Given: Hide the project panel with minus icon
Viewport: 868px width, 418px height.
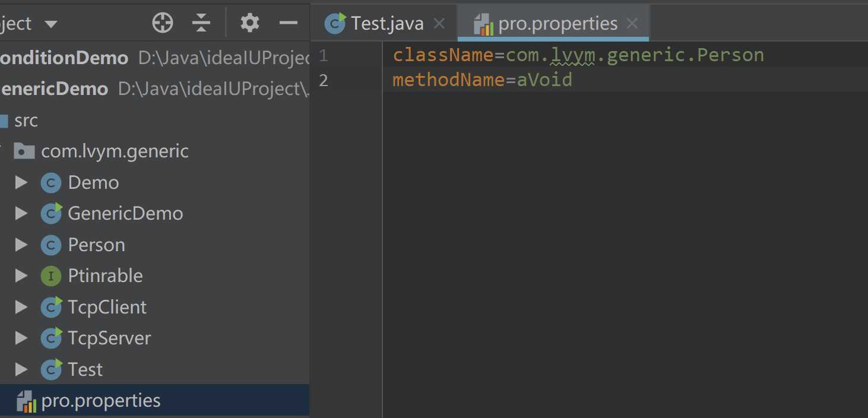Looking at the screenshot, I should pos(289,23).
